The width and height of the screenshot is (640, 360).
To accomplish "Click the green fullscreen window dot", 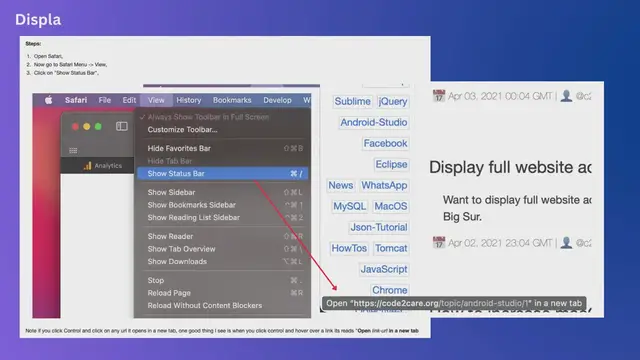I will pyautogui.click(x=98, y=127).
